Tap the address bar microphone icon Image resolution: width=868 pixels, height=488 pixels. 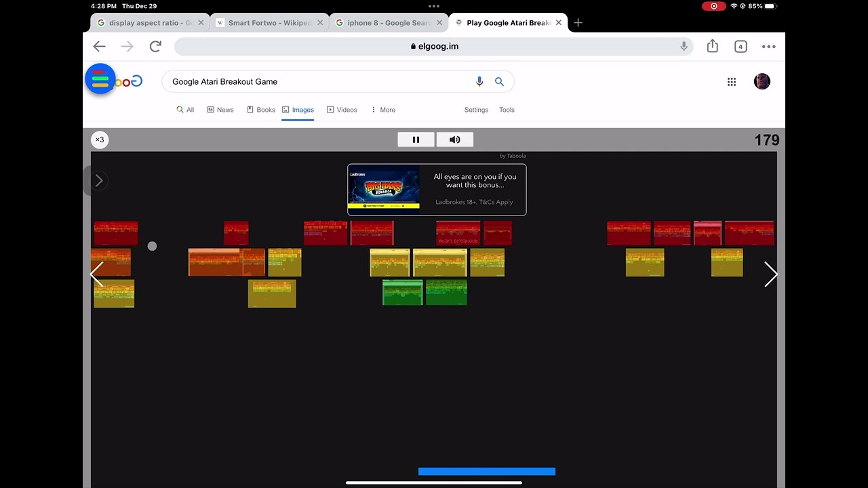[684, 46]
